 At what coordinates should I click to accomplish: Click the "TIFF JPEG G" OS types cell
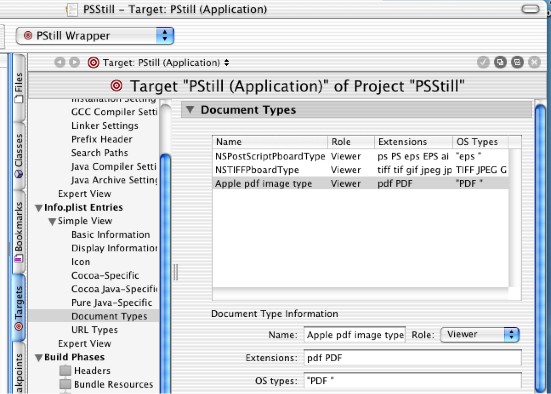[481, 170]
